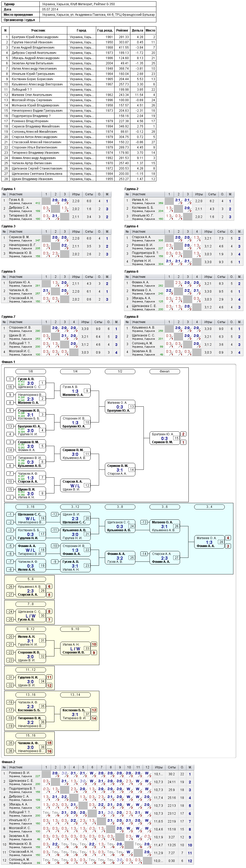This screenshot has height=868, width=246.
Task: Click the Рейтинг column header in participants table
Action: (x=122, y=30)
